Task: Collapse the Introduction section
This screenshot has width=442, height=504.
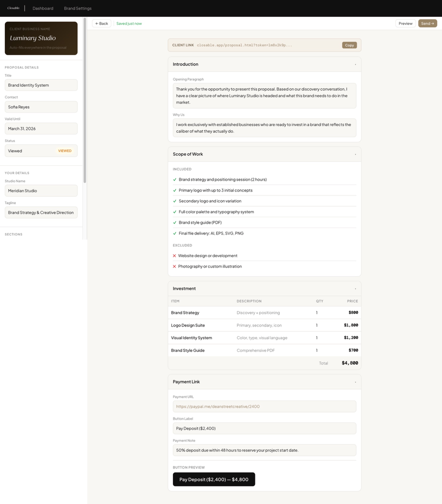Action: tap(356, 64)
